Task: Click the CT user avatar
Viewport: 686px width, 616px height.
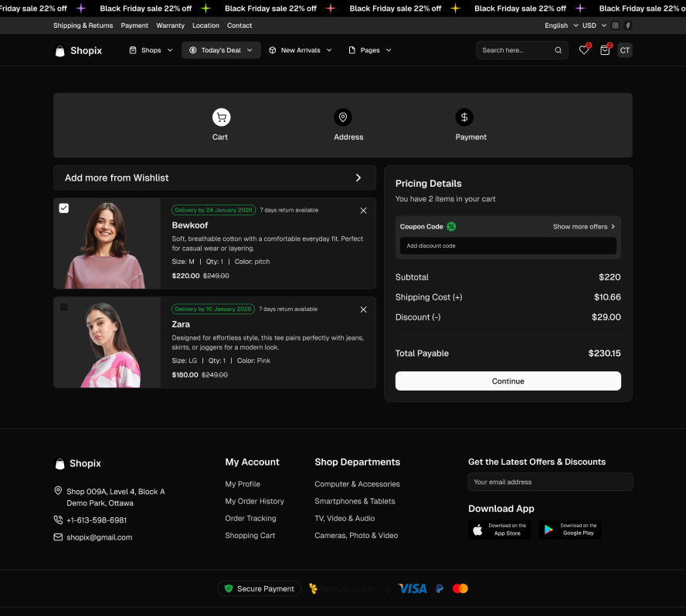Action: tap(625, 50)
